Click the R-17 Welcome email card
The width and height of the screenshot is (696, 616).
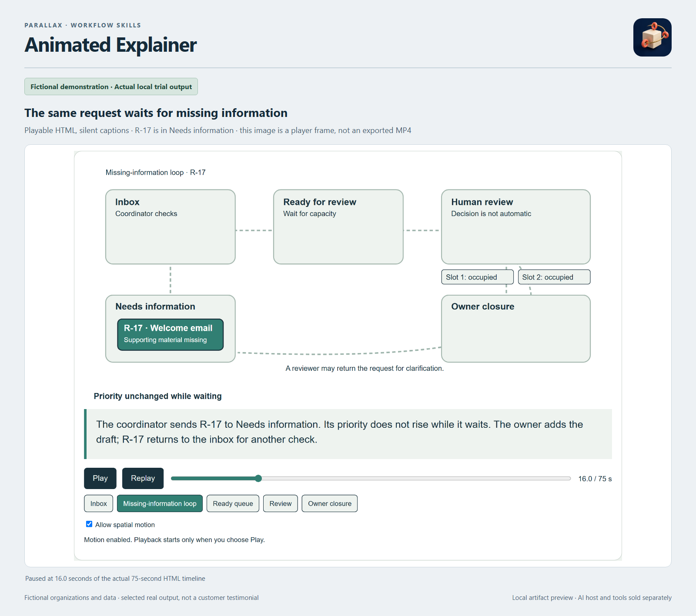click(x=171, y=335)
